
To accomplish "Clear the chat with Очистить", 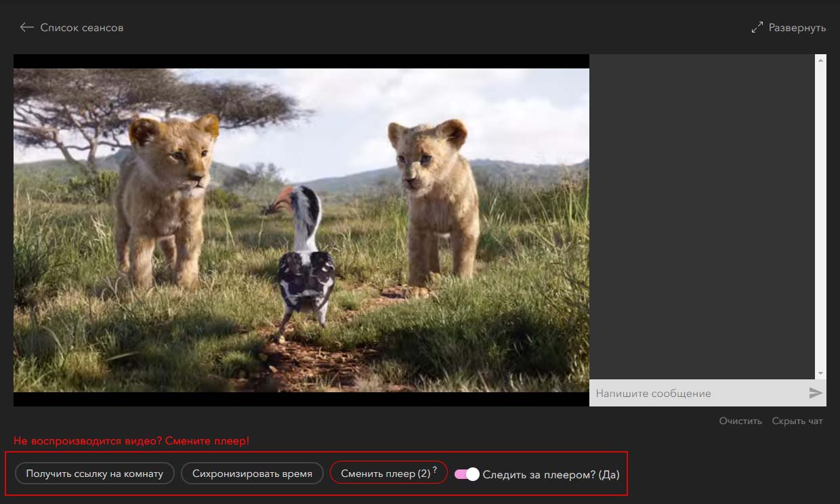I will (x=740, y=421).
